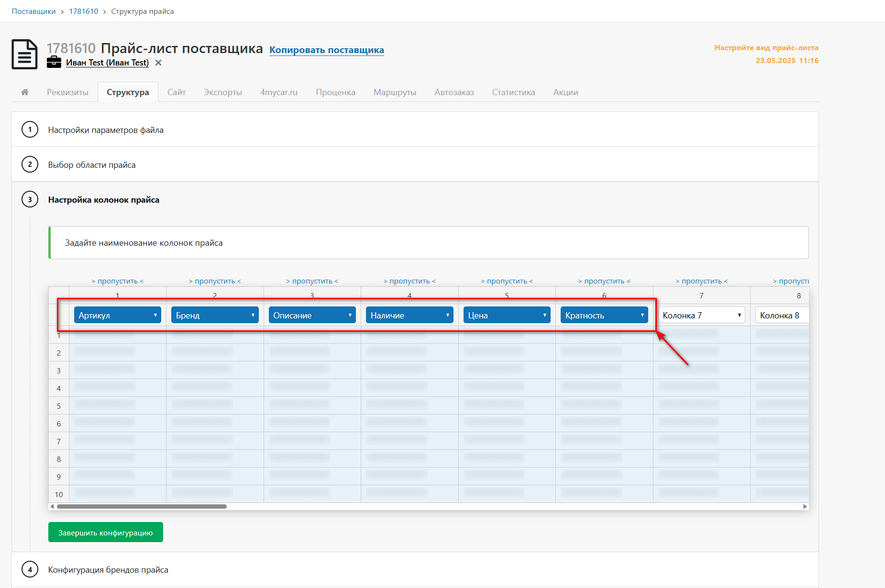Skip column 7 via пропустить link

point(702,281)
